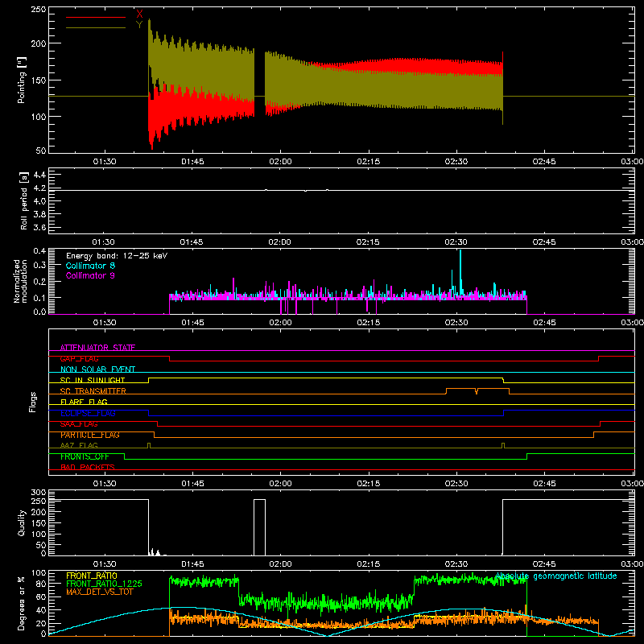Click the 02:15 time label under Roll period plot
The height and width of the screenshot is (644, 644).
coord(369,242)
